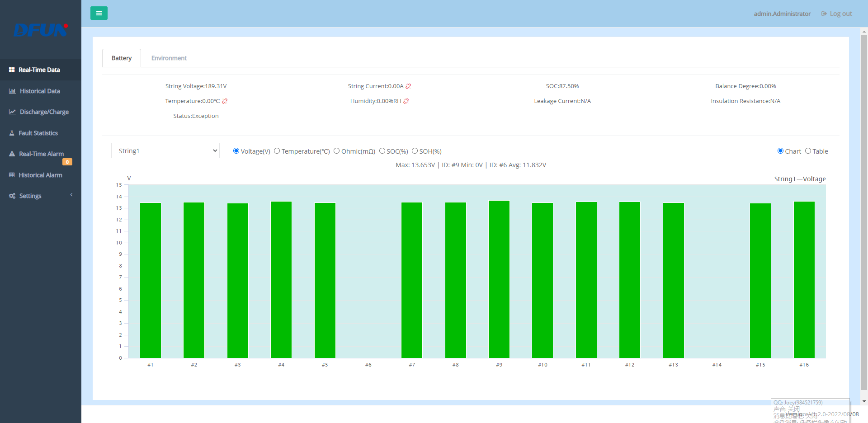Click the page's vertical scrollbar
868x423 pixels.
pyautogui.click(x=864, y=212)
